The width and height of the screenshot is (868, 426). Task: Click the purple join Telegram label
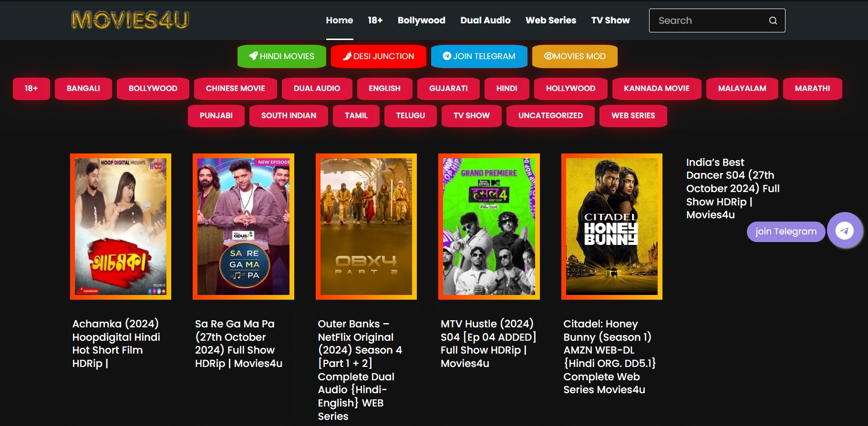[786, 232]
